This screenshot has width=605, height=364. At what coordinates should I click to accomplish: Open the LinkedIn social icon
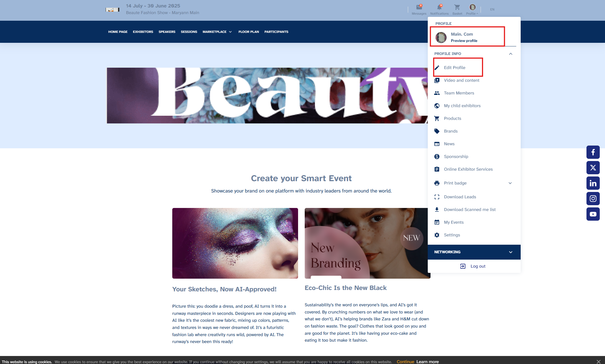[x=593, y=183]
